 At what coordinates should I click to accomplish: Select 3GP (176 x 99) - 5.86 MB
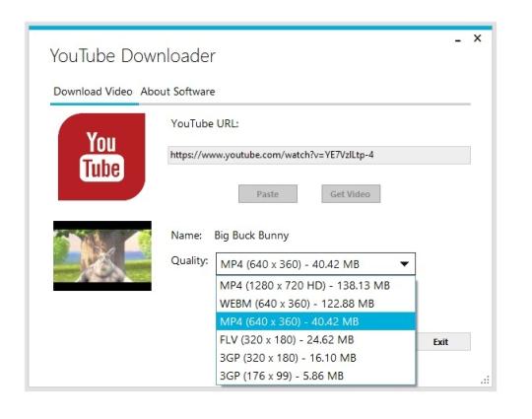[x=315, y=376]
